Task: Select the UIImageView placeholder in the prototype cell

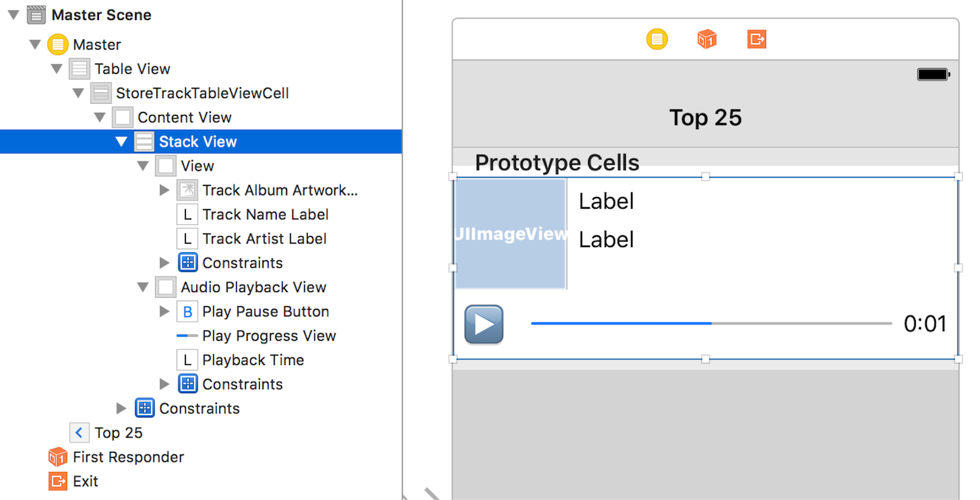Action: click(511, 233)
